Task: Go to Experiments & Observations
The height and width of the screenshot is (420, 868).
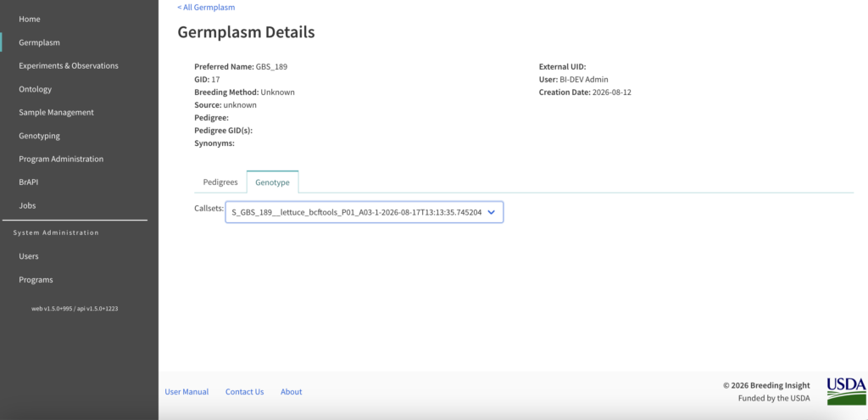Action: tap(69, 65)
